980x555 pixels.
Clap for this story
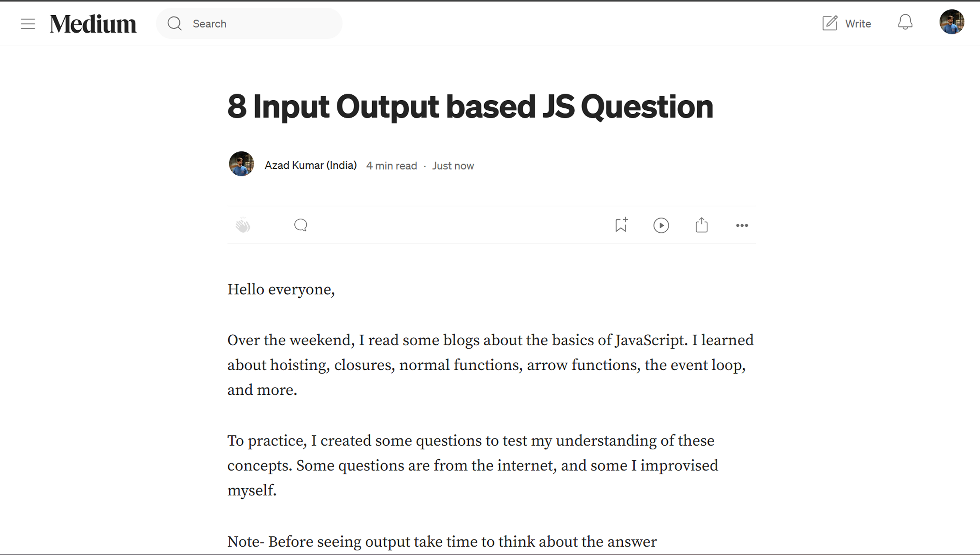[243, 225]
